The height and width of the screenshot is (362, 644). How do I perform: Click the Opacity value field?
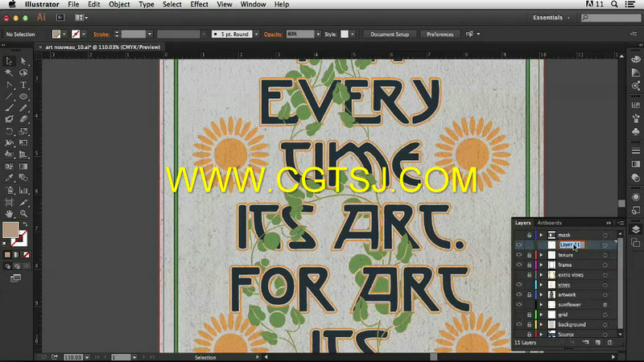coord(300,34)
